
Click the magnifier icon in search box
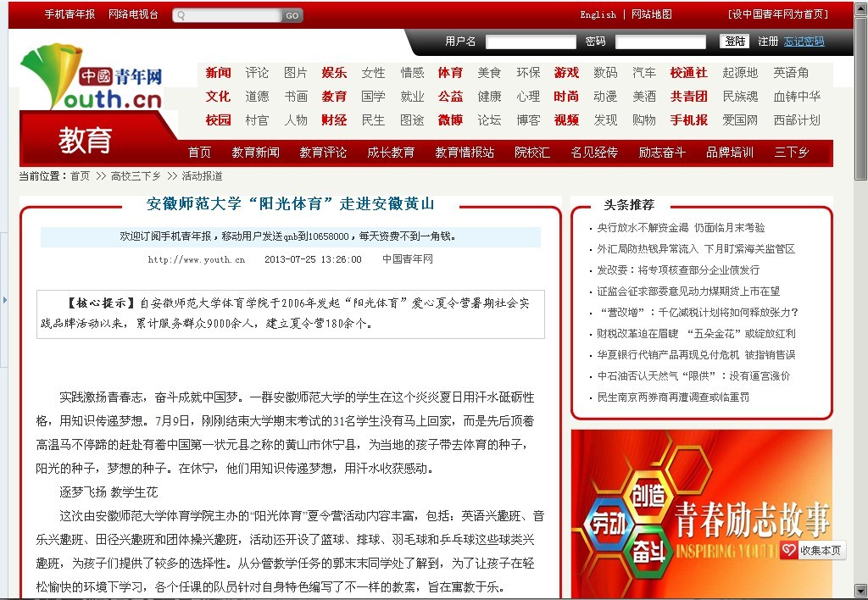pos(181,15)
